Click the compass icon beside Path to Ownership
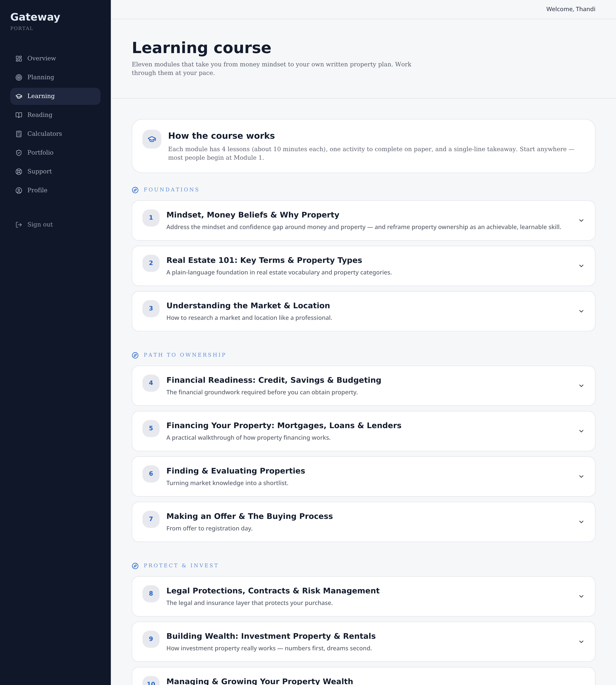Image resolution: width=616 pixels, height=685 pixels. (x=135, y=355)
